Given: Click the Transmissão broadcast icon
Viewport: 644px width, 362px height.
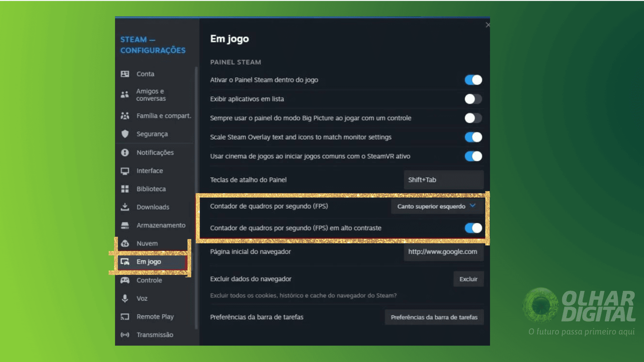Looking at the screenshot, I should click(x=125, y=335).
